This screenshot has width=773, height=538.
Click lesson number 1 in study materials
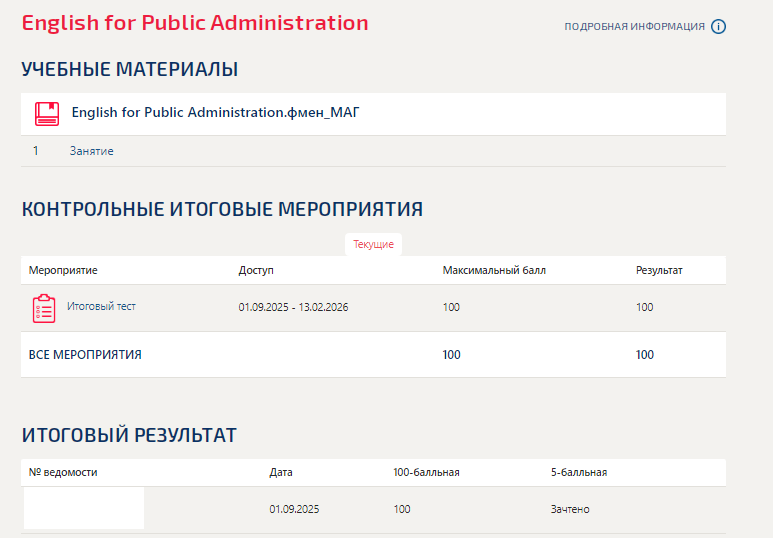coord(36,151)
